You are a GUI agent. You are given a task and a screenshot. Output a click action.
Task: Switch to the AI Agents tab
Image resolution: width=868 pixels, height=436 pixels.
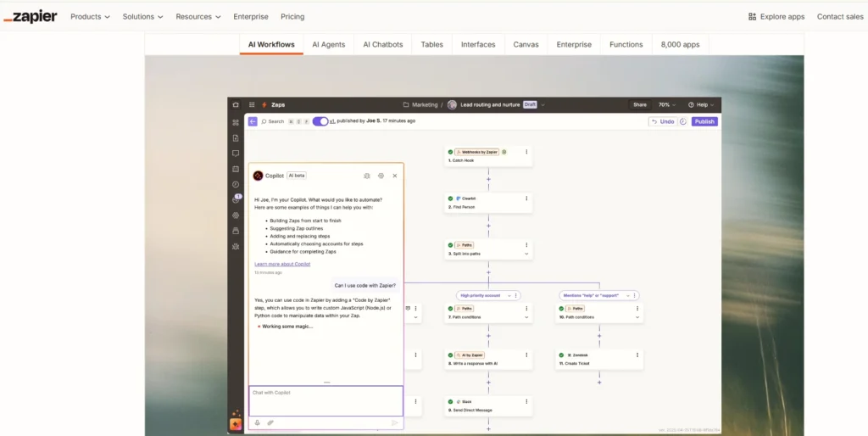point(329,44)
